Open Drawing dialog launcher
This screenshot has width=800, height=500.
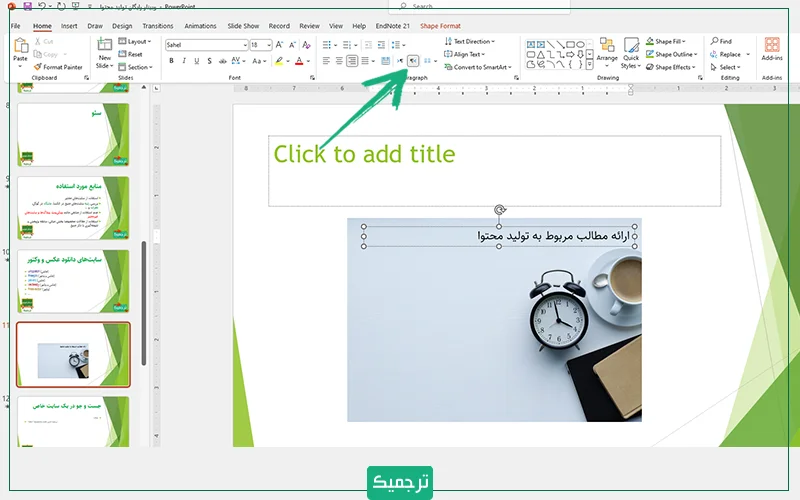coord(700,78)
